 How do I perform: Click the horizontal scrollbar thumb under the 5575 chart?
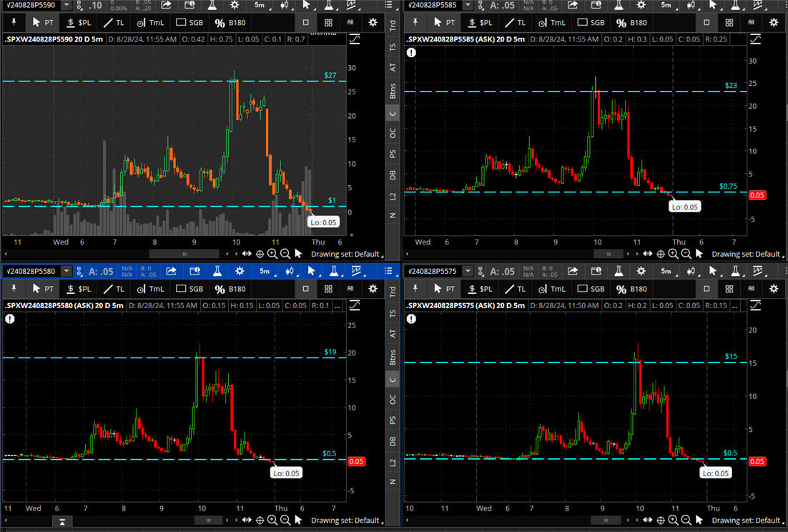(x=606, y=520)
